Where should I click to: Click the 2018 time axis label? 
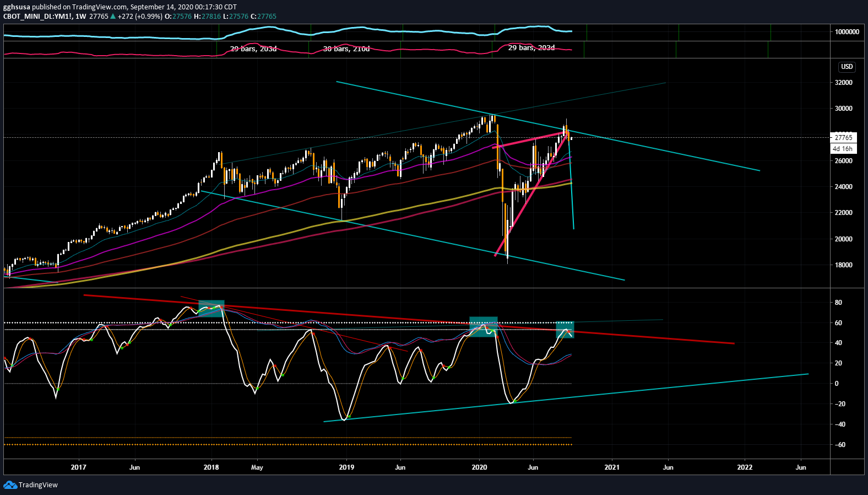coord(211,467)
